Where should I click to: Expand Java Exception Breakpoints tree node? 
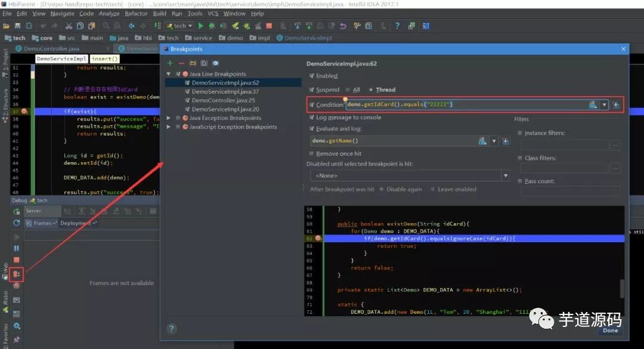click(x=168, y=118)
